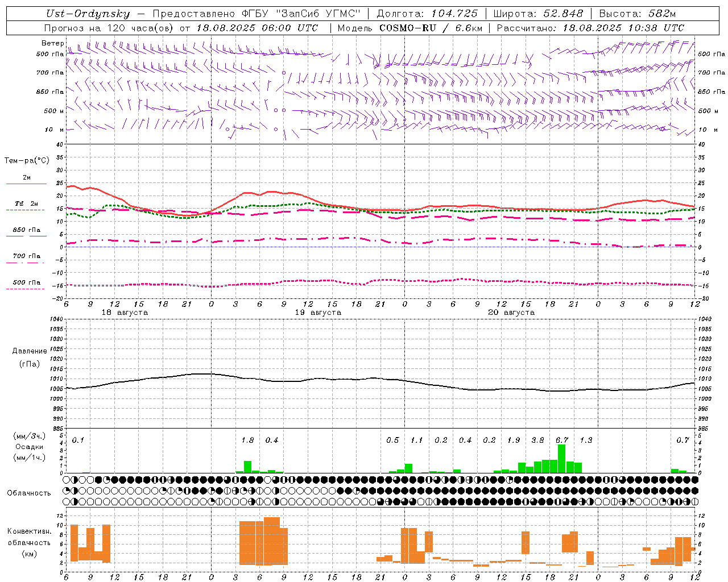Select the '19 августа' date label
Viewport: 728px width, 582px height.
pyautogui.click(x=318, y=313)
